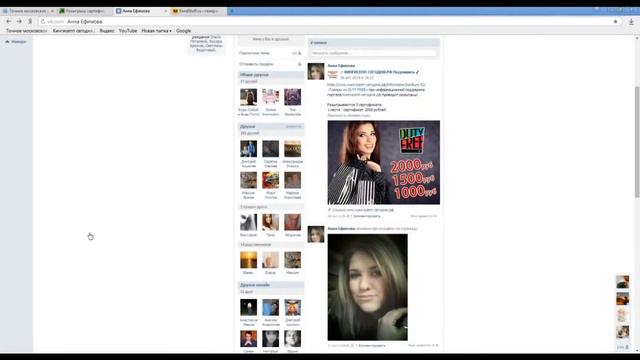Open the Друзья section header
640x360 pixels.
tap(271, 127)
